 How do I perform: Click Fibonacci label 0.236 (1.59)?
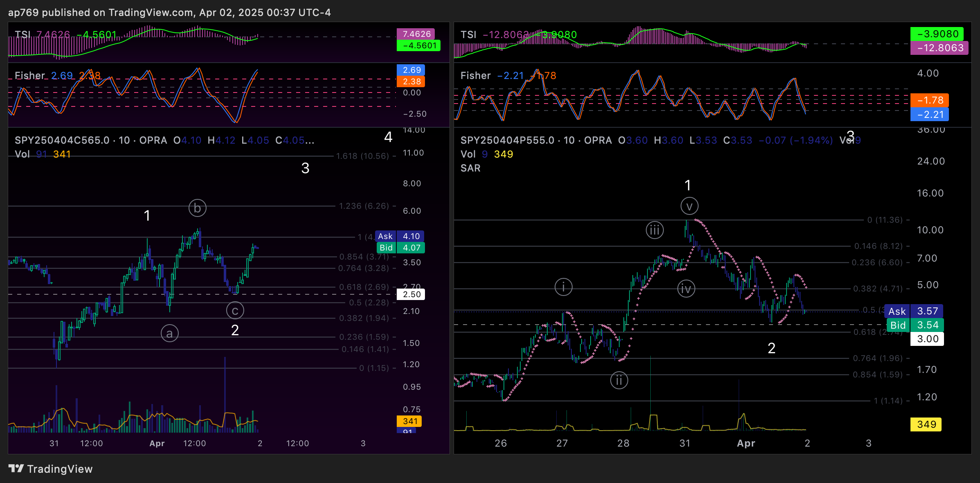(x=364, y=337)
